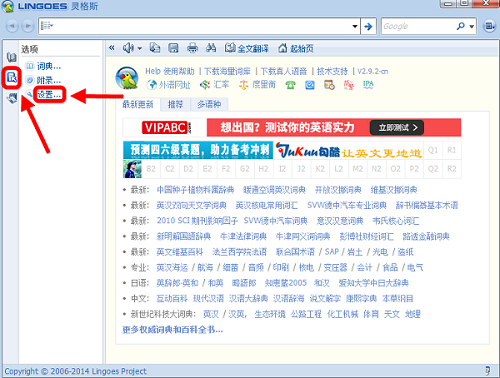
Task: Click the red Chinese conversion icon
Action: (349, 85)
